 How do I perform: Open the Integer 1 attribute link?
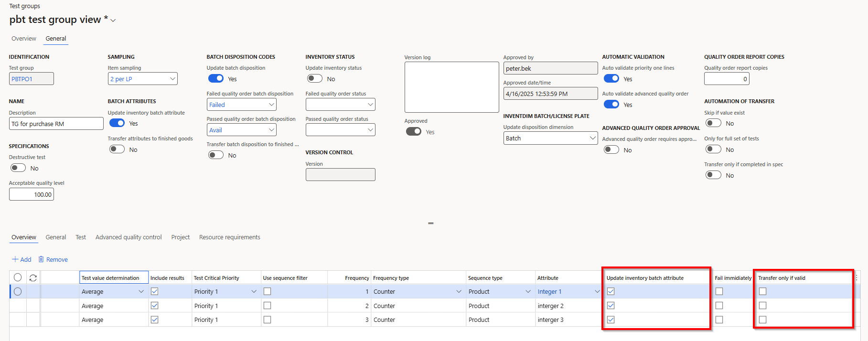pyautogui.click(x=549, y=292)
